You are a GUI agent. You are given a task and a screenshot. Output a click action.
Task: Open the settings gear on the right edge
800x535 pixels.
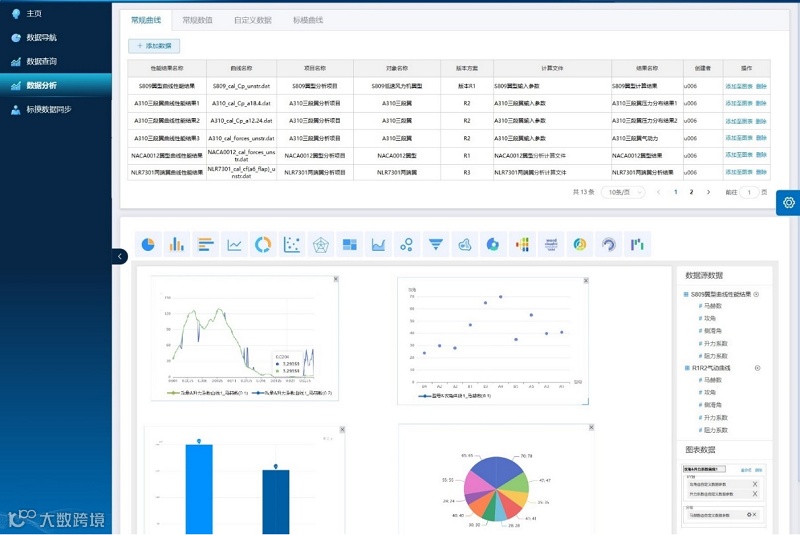788,202
